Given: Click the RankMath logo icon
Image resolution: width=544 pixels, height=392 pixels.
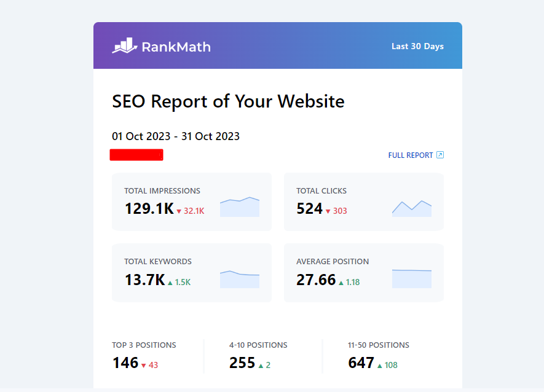Looking at the screenshot, I should (125, 45).
